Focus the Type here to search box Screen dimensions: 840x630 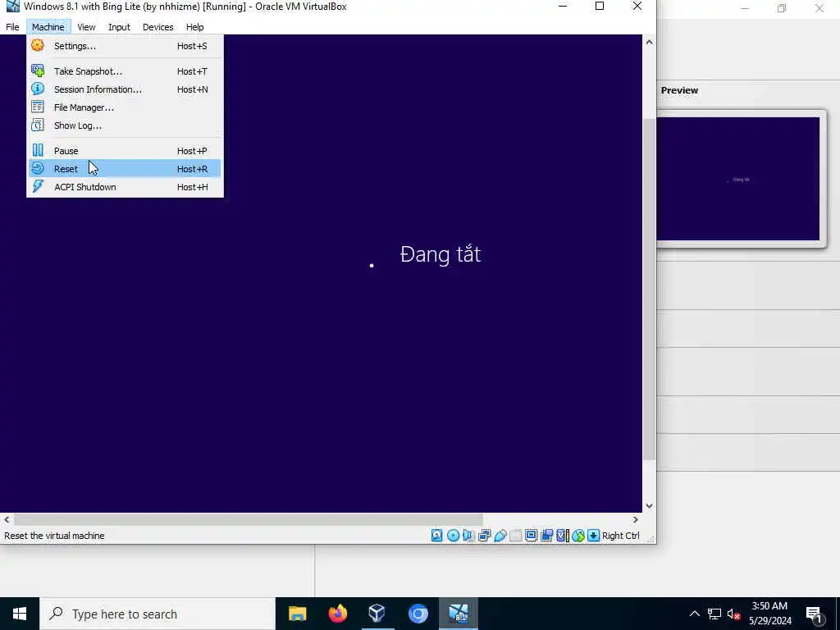(x=157, y=614)
